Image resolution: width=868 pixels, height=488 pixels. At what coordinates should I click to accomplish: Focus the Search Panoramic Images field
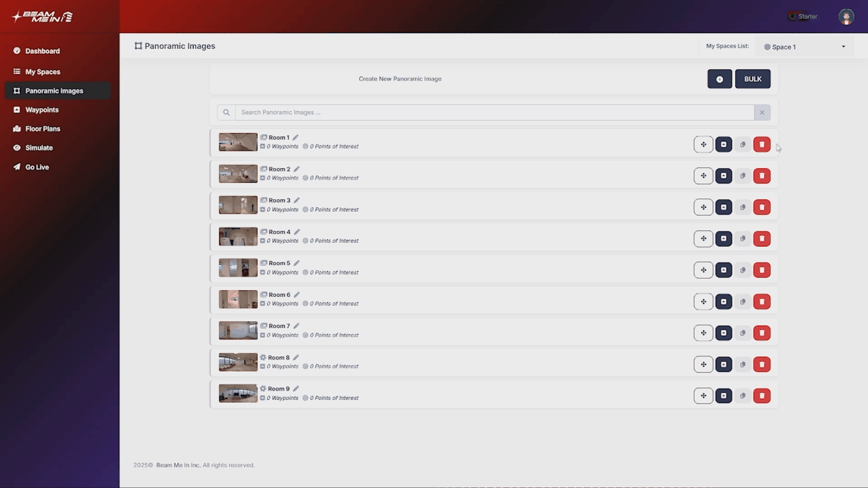pyautogui.click(x=494, y=113)
